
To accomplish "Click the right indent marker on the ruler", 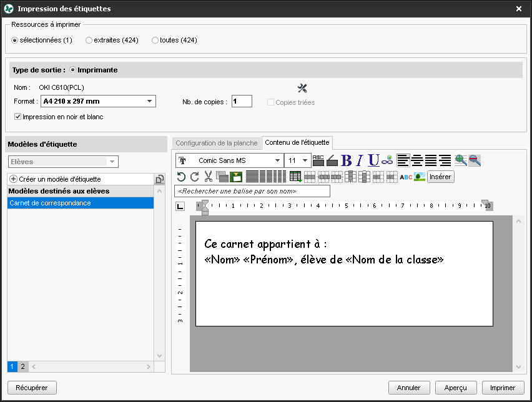I will [485, 203].
